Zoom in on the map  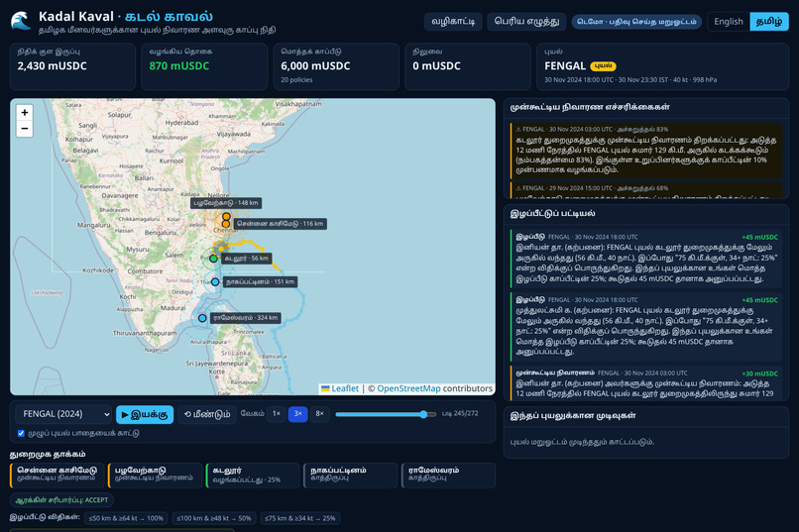tap(25, 113)
